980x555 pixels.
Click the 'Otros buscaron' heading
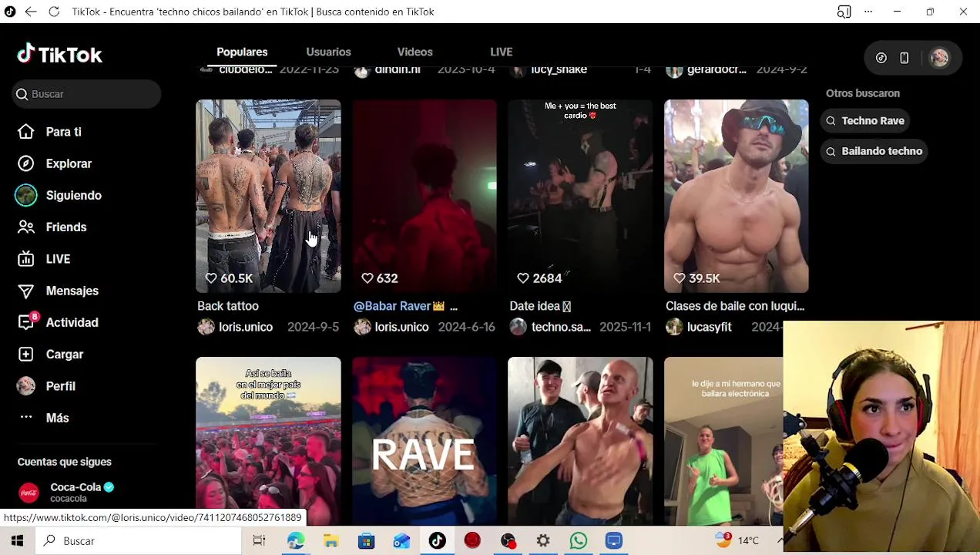(863, 93)
